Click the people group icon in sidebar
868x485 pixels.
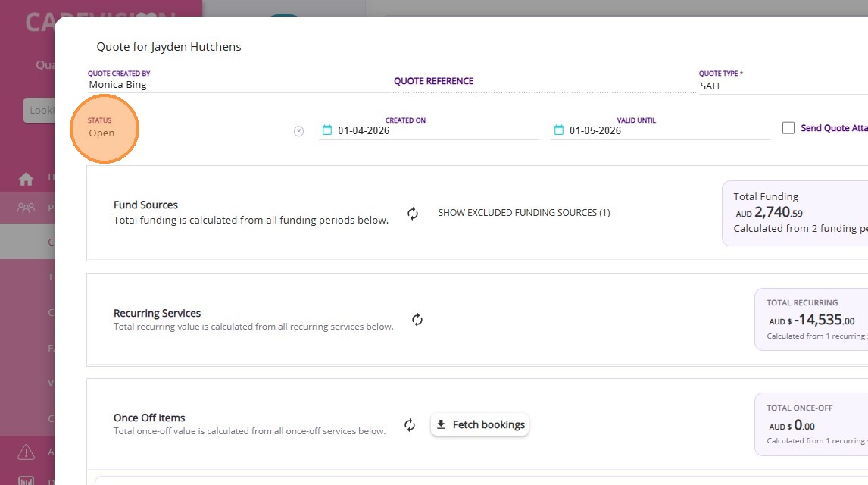coord(27,207)
